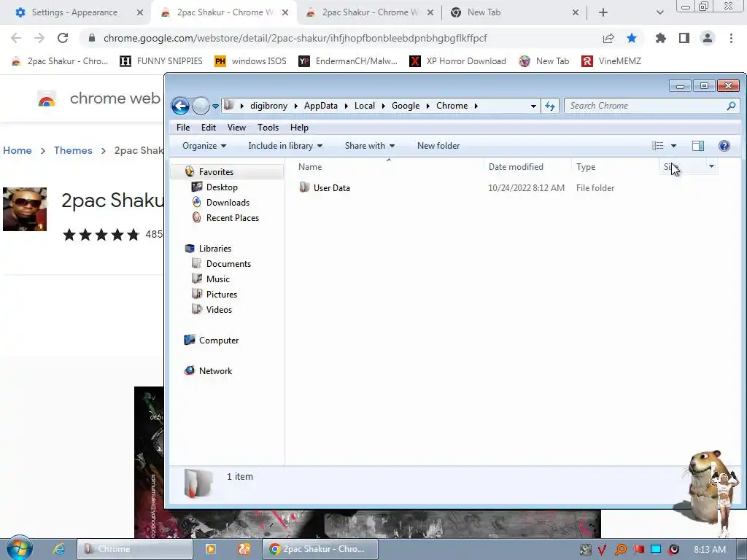Screen dimensions: 747x560
Task: Toggle the preview pane icon
Action: click(x=698, y=146)
